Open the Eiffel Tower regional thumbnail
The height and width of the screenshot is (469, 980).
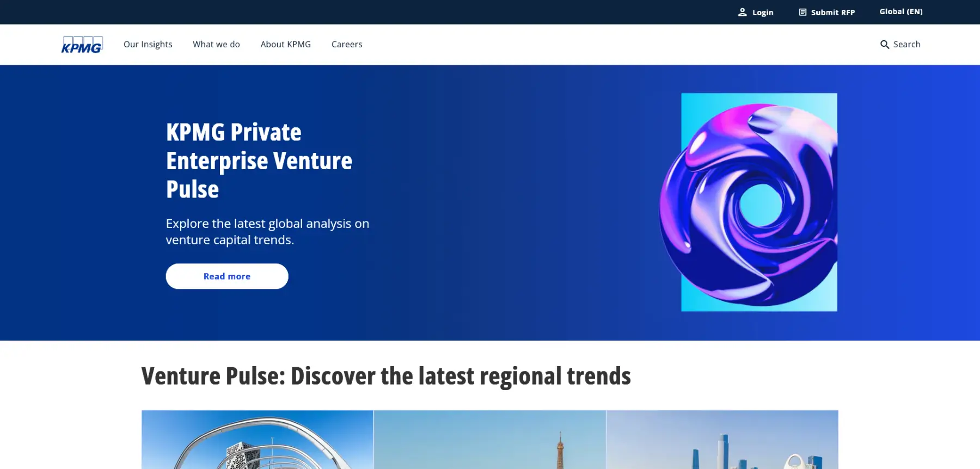(x=490, y=440)
